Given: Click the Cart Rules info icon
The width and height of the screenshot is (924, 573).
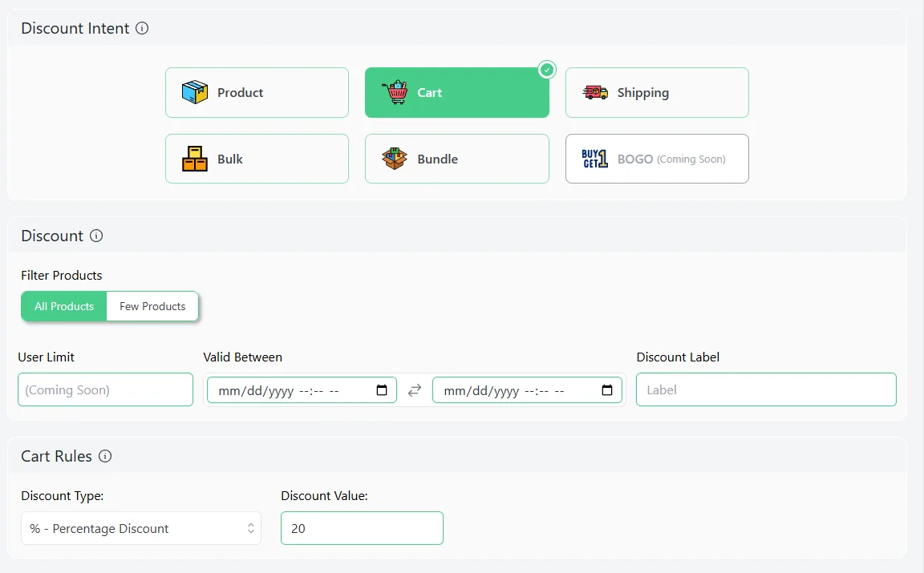Looking at the screenshot, I should pos(105,456).
